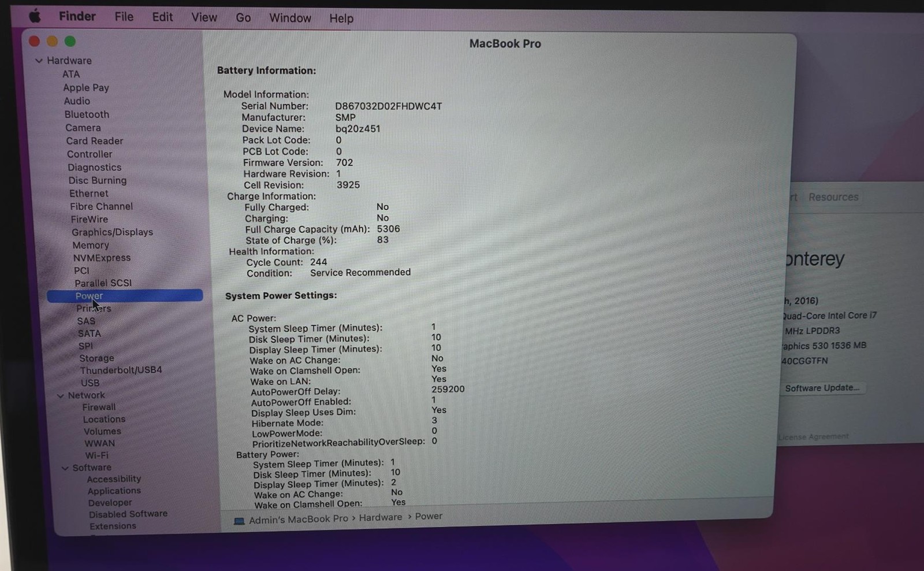This screenshot has width=924, height=571.
Task: Select Printers in the sidebar
Action: tap(94, 309)
